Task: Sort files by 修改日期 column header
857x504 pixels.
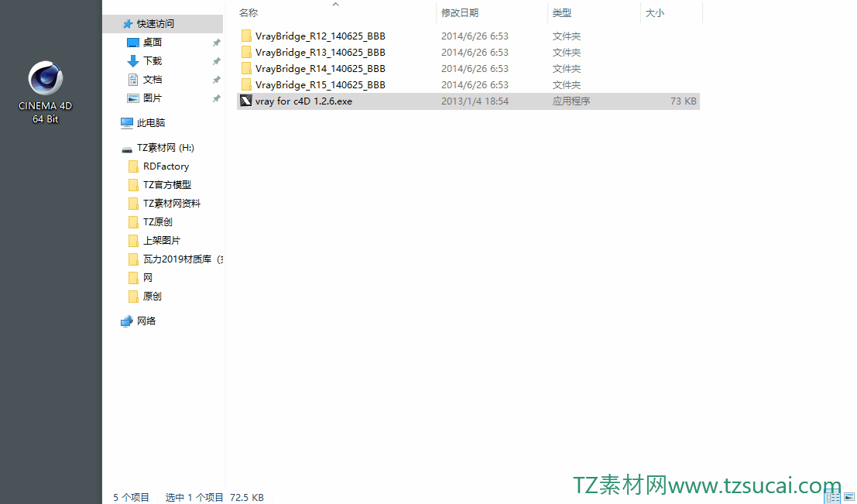Action: click(460, 12)
